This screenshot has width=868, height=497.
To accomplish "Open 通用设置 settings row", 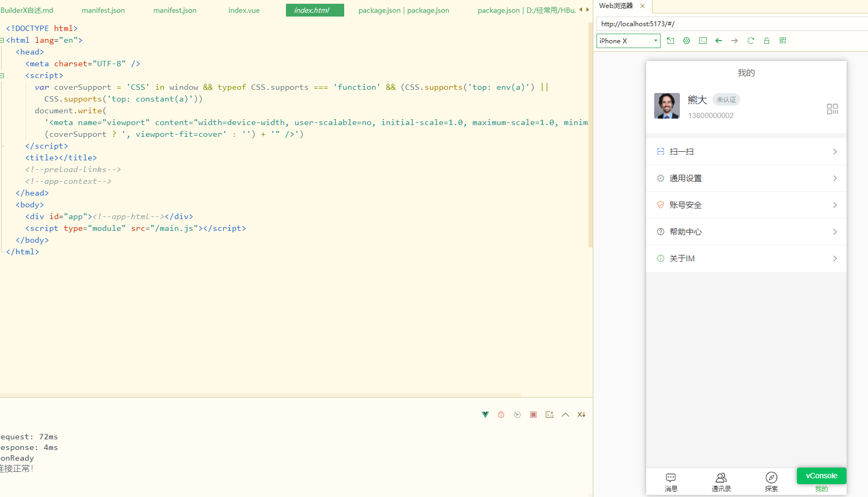I will (x=746, y=178).
